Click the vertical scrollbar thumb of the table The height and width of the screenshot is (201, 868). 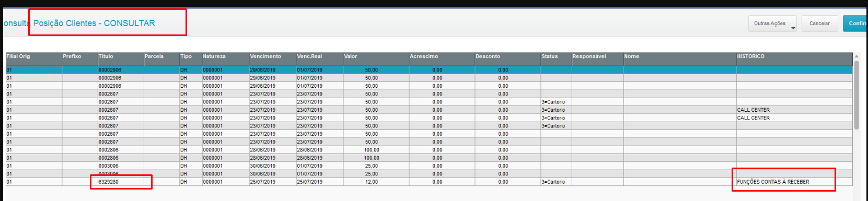pyautogui.click(x=857, y=95)
